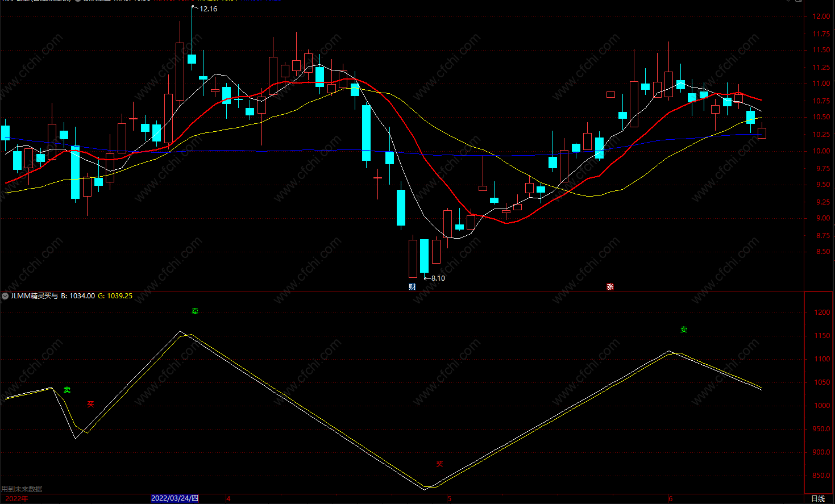
Task: Click month 4 on time axis
Action: (x=229, y=499)
